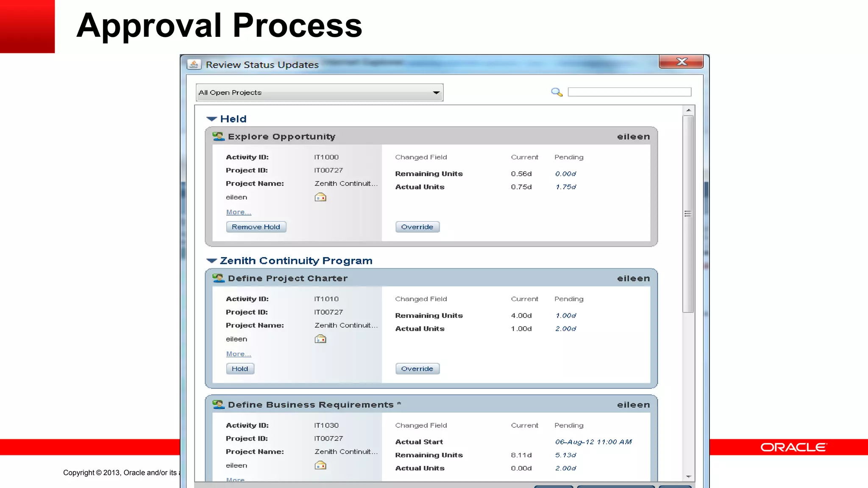Viewport: 868px width, 488px height.
Task: Click current Actual Units value 0.75d
Action: click(x=521, y=187)
